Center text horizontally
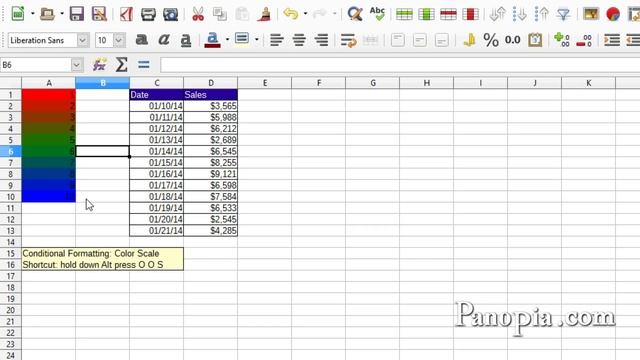Viewport: 640px width, 360px height. point(299,40)
